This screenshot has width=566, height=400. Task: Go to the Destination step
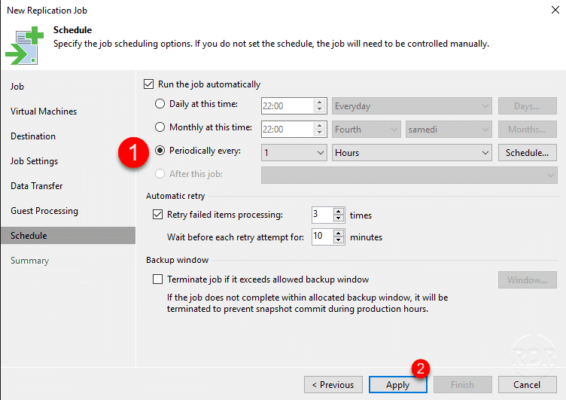(33, 136)
